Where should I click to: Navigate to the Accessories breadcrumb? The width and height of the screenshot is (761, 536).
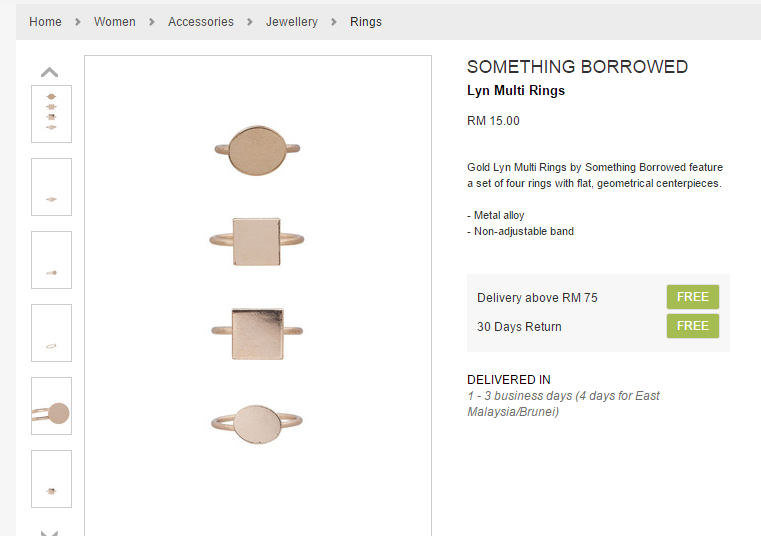coord(201,21)
